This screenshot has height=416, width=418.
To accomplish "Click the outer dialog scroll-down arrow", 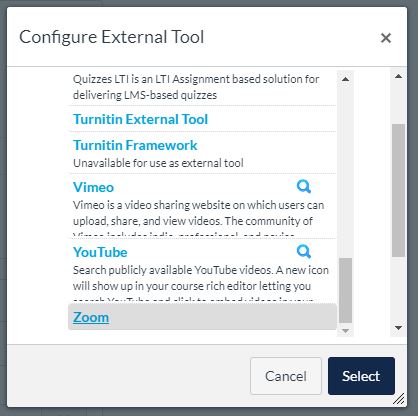I will pos(398,328).
